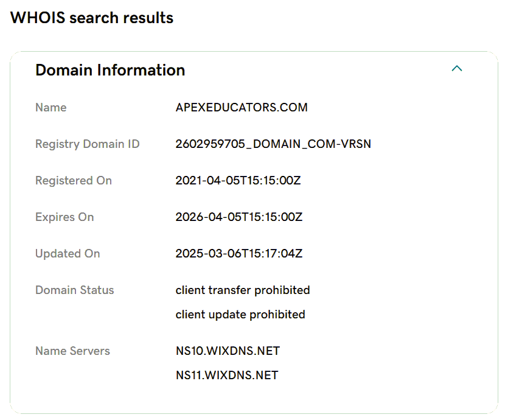Click the Name field label

51,108
